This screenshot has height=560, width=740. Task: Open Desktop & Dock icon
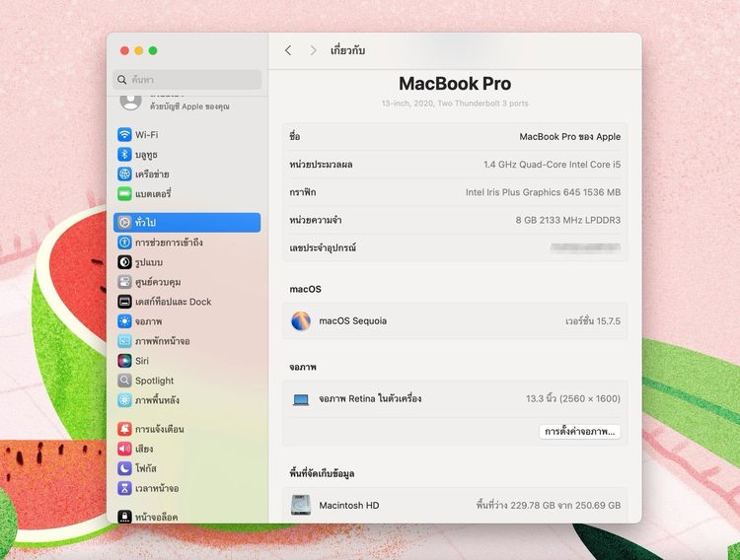point(124,302)
